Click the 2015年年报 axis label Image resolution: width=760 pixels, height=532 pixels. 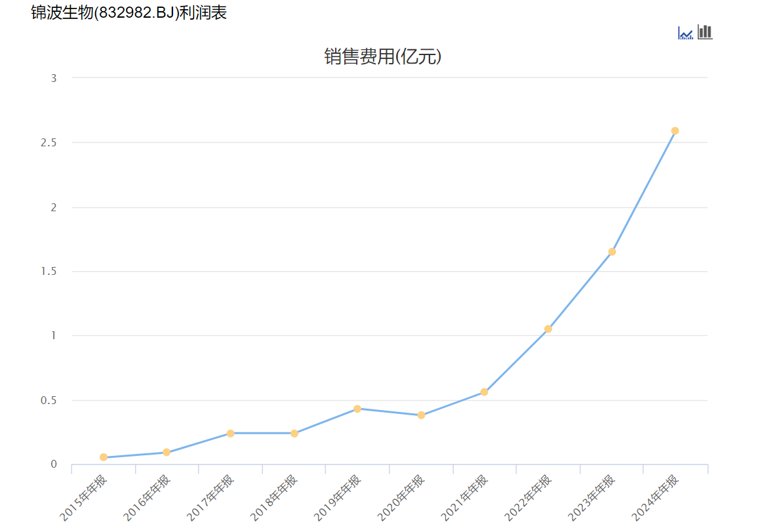(x=83, y=499)
